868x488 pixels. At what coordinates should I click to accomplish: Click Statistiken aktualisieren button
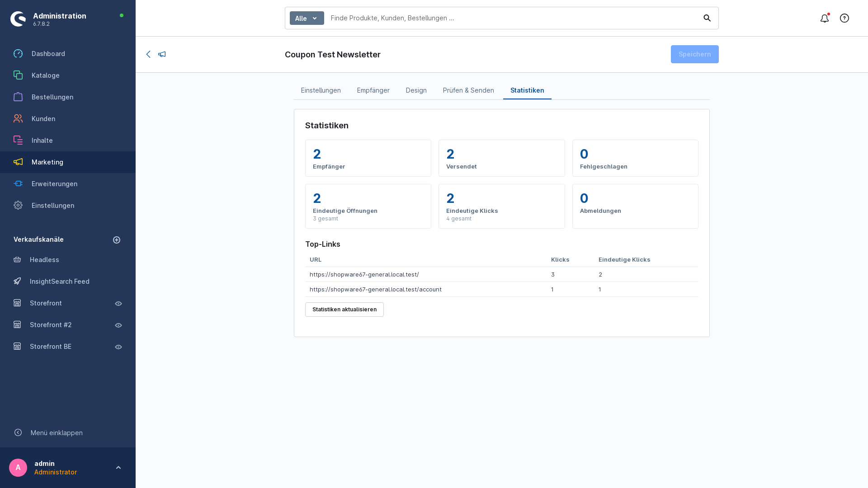[344, 310]
